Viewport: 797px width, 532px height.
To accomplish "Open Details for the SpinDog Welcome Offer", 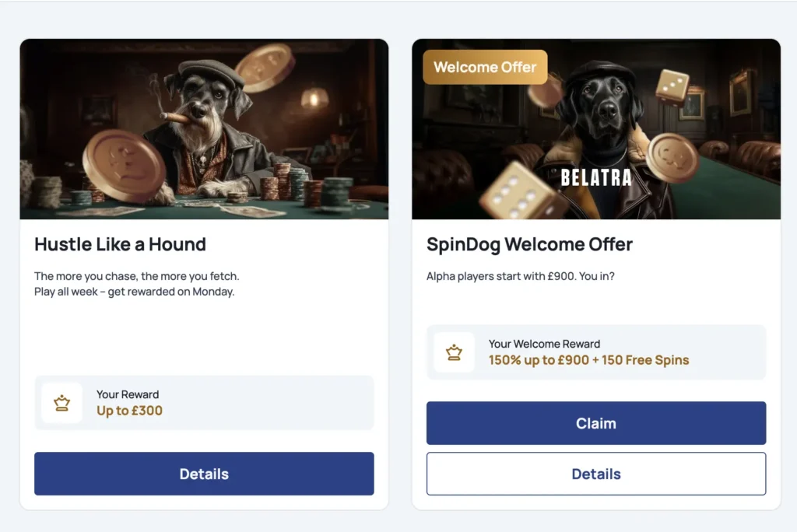I will (x=596, y=474).
